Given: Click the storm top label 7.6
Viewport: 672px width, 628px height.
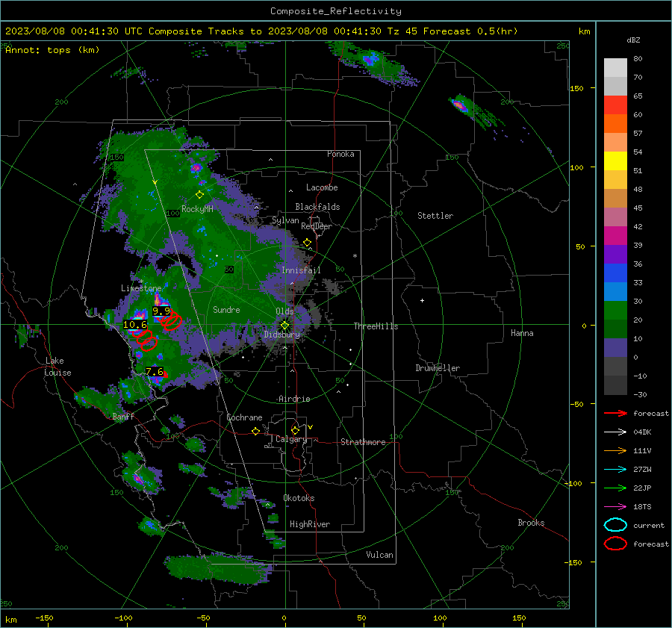Looking at the screenshot, I should (155, 372).
